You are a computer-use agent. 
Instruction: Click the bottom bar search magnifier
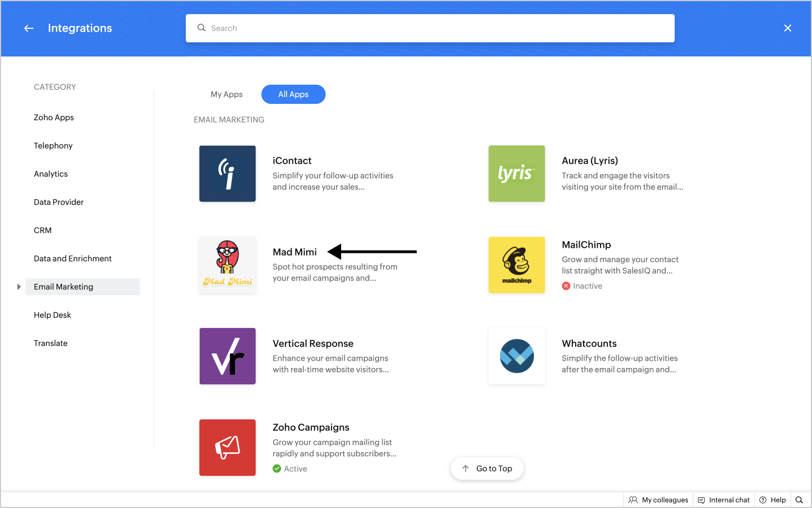(x=799, y=500)
